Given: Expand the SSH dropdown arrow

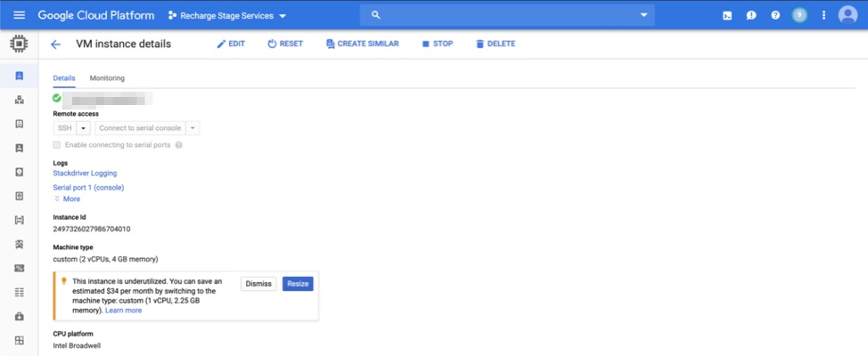Looking at the screenshot, I should [x=84, y=128].
